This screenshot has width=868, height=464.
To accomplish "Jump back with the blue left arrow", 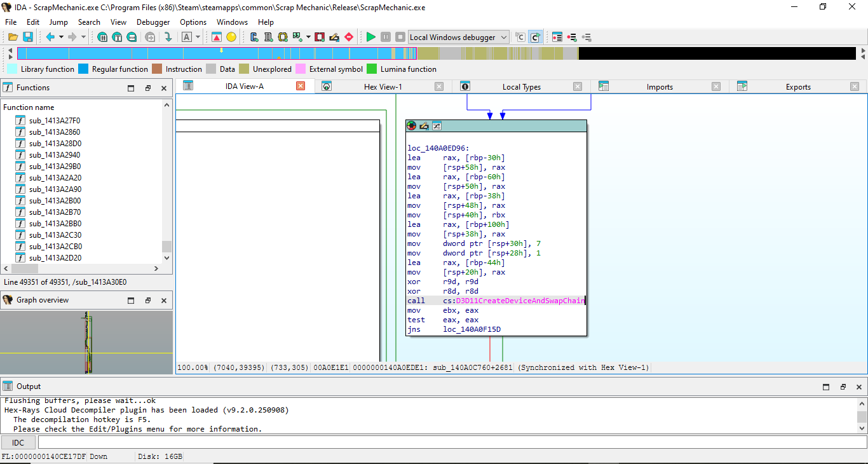I will click(50, 37).
